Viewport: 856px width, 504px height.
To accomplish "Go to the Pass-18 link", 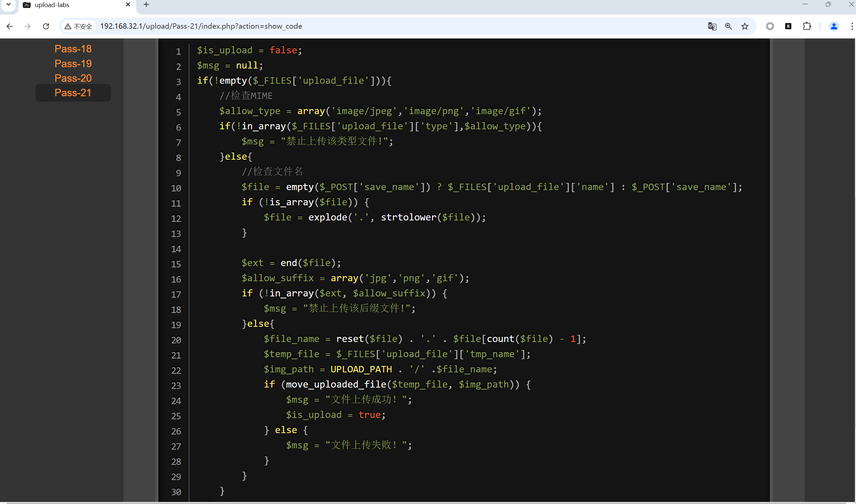I will coord(73,49).
